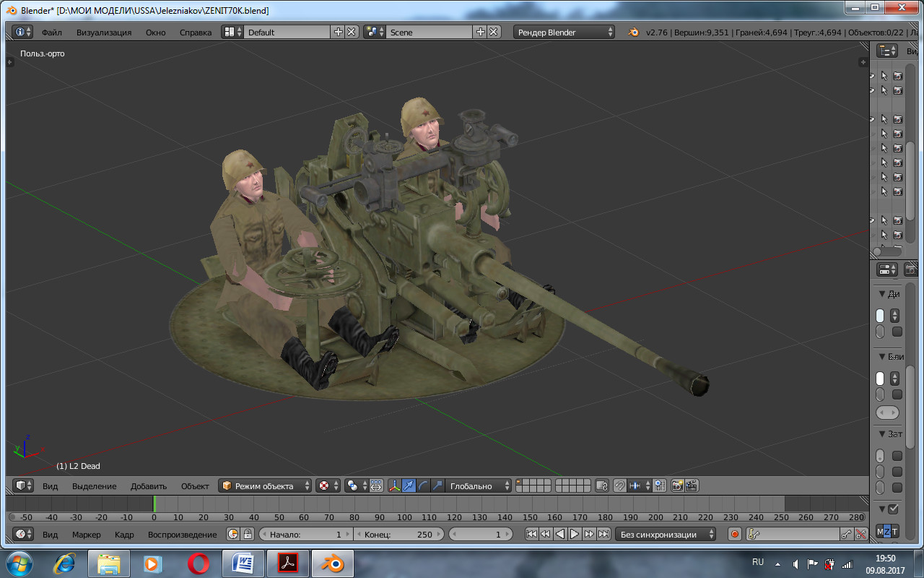Click the OpenGL render image camera icon
The image size is (924, 578).
(677, 486)
